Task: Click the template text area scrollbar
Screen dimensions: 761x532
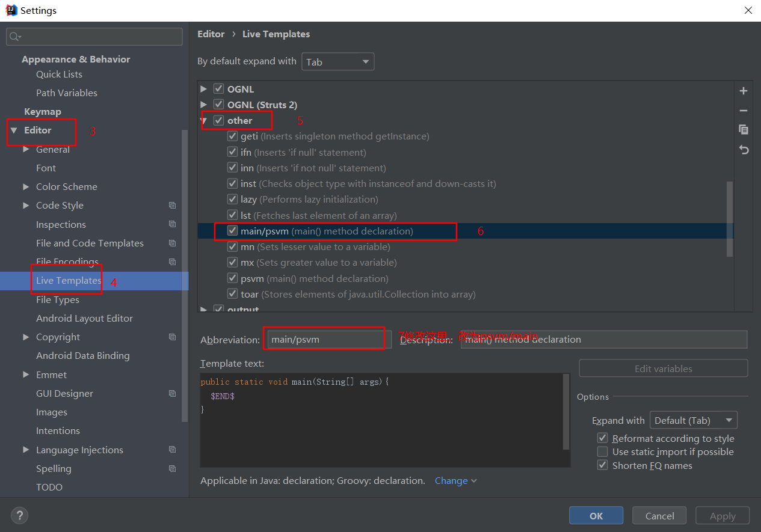Action: (566, 412)
